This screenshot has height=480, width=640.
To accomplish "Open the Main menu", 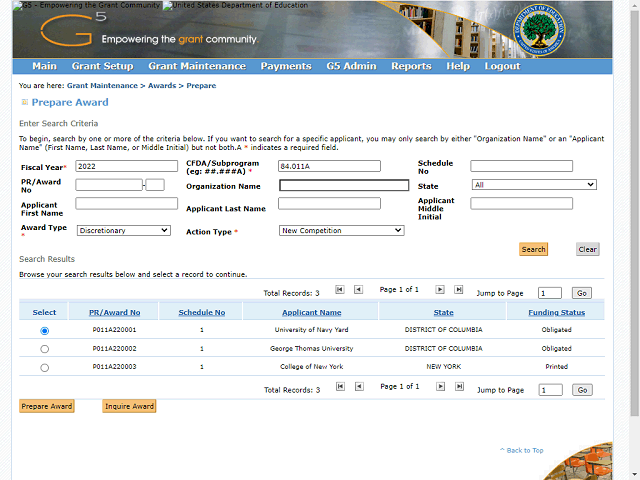I will coord(44,66).
